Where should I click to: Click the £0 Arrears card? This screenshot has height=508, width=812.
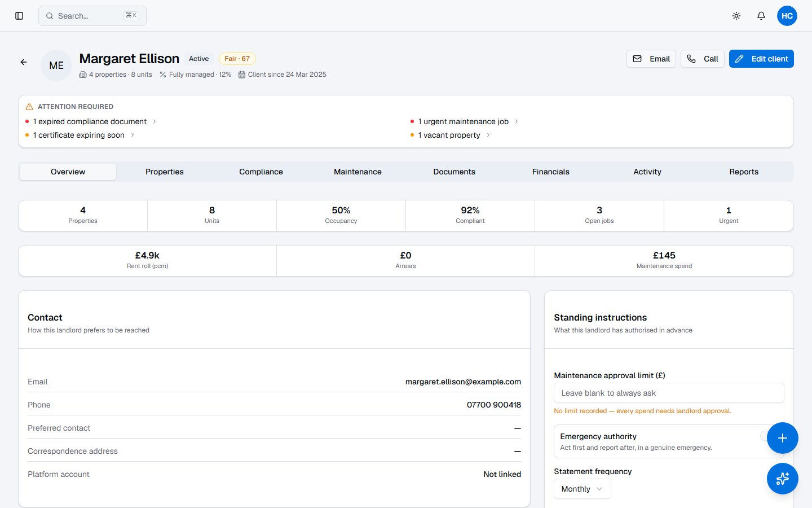(x=406, y=261)
